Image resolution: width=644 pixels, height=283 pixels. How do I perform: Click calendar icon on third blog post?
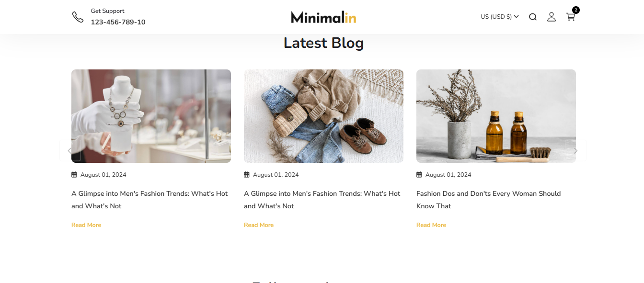[x=419, y=175]
